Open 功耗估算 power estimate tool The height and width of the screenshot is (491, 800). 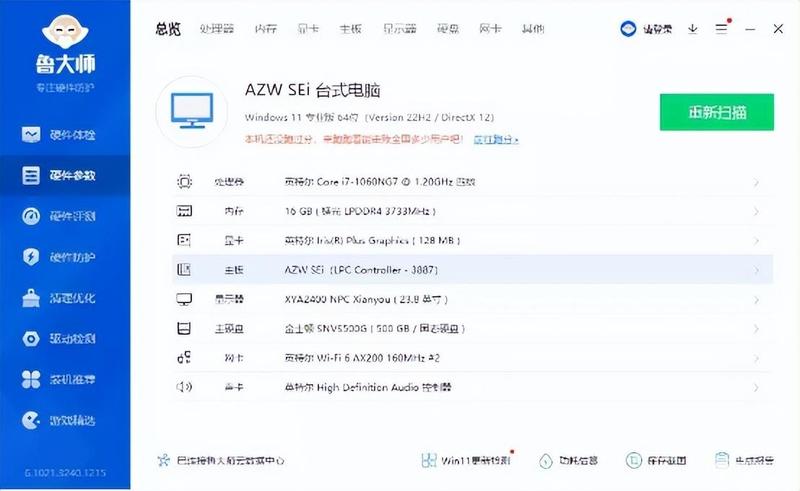pos(568,460)
